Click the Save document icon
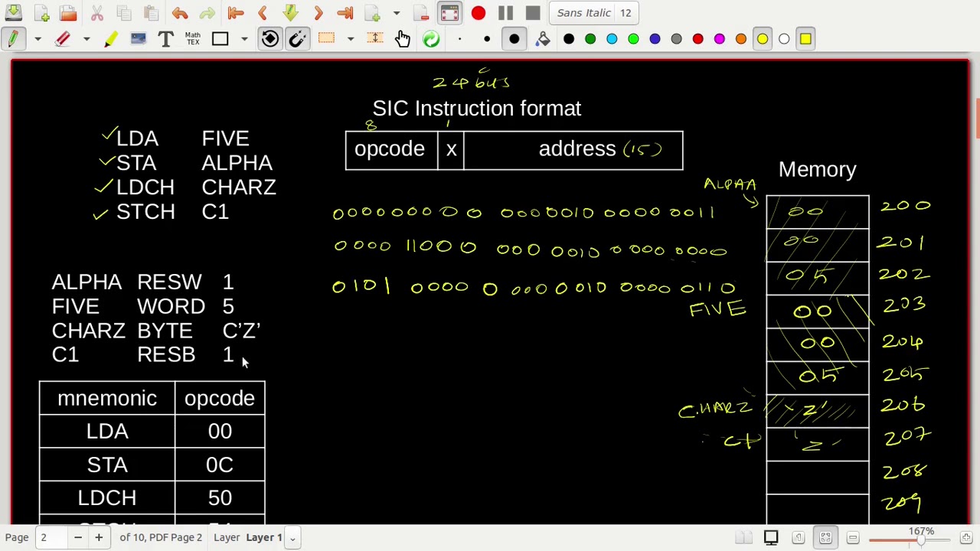This screenshot has height=551, width=980. coord(13,13)
